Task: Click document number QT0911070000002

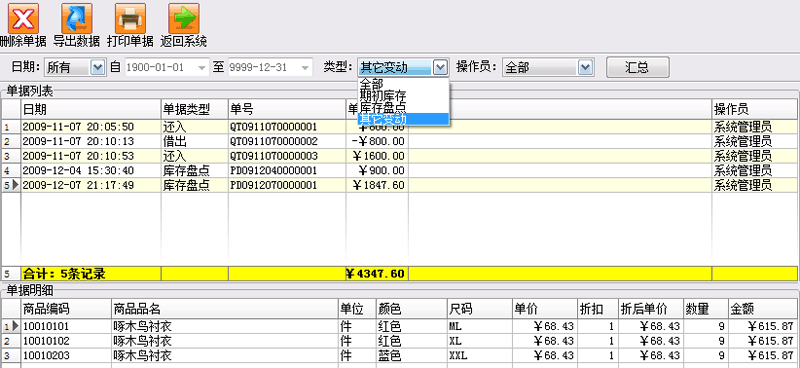Action: click(274, 141)
